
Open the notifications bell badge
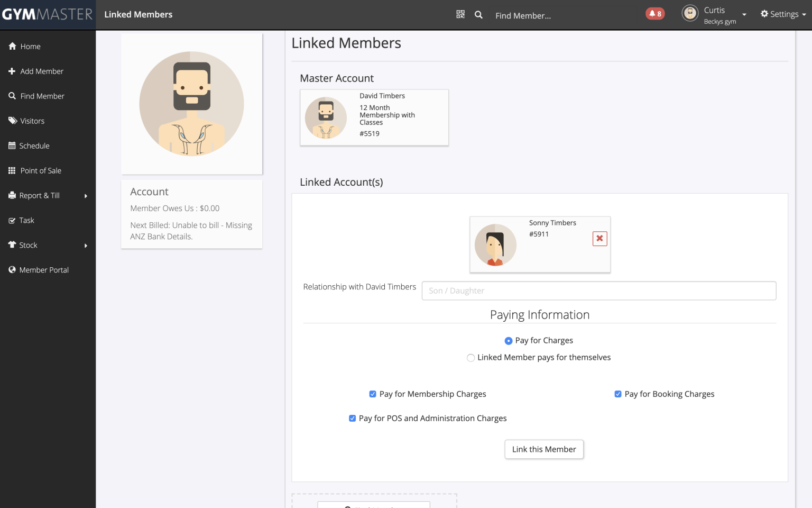tap(655, 14)
